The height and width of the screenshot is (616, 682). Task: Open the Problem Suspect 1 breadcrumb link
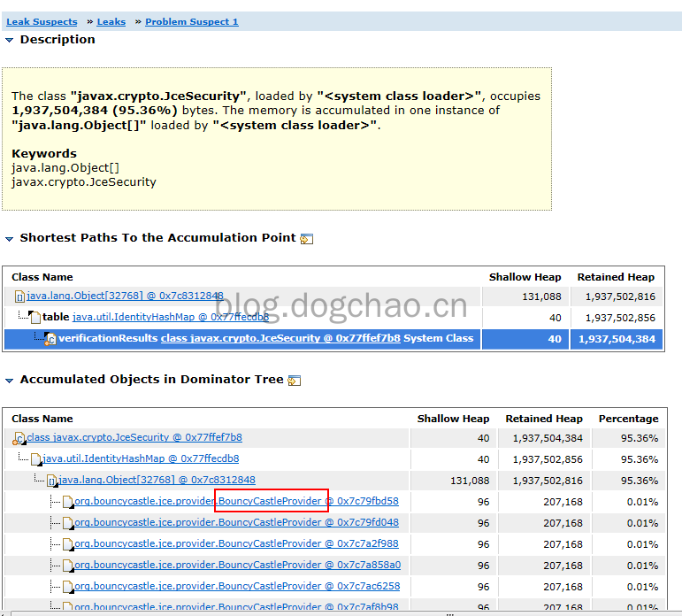191,22
